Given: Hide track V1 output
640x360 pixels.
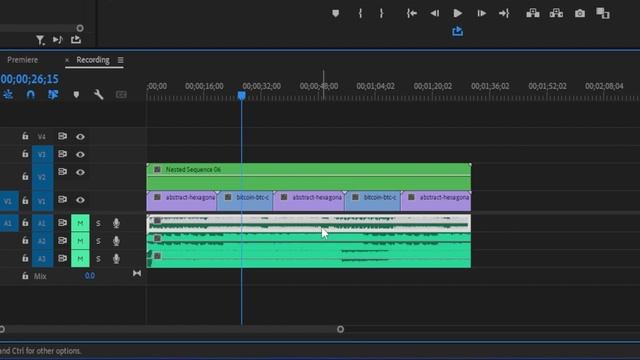Looking at the screenshot, I should tap(80, 200).
